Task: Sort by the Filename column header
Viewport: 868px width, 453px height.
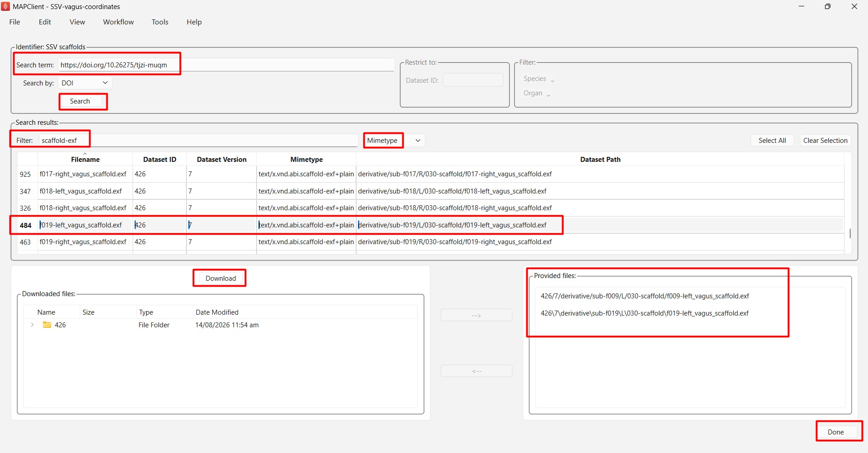Action: pyautogui.click(x=85, y=160)
